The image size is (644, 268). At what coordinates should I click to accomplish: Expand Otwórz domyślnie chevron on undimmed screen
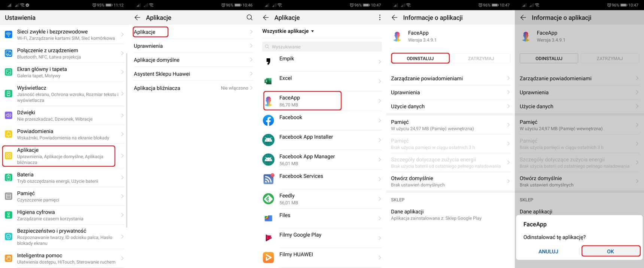[x=508, y=181]
